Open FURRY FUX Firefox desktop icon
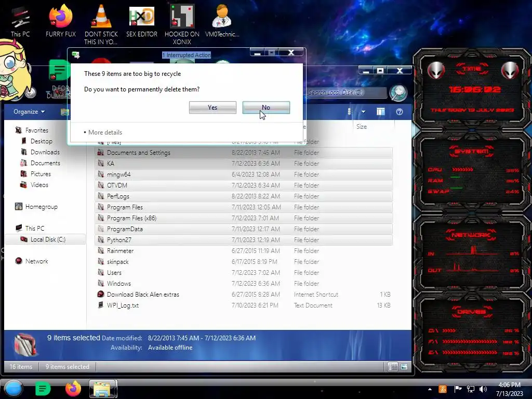532x399 pixels. click(61, 21)
